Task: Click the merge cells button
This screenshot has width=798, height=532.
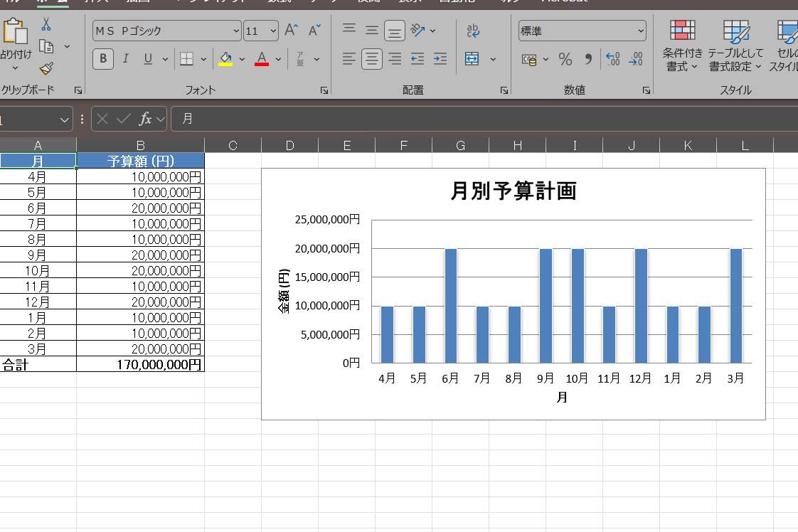Action: 472,59
